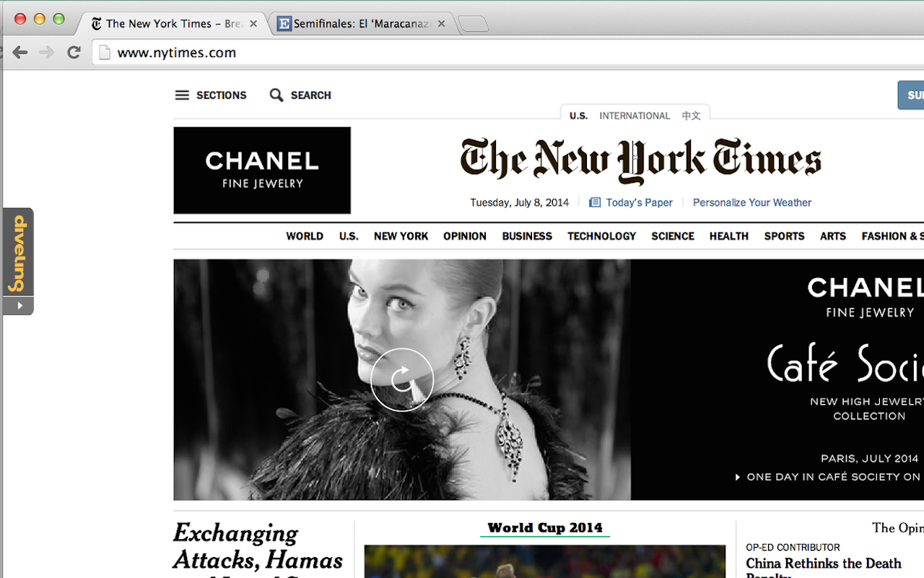Open the World section
The height and width of the screenshot is (578, 924).
pyautogui.click(x=305, y=236)
